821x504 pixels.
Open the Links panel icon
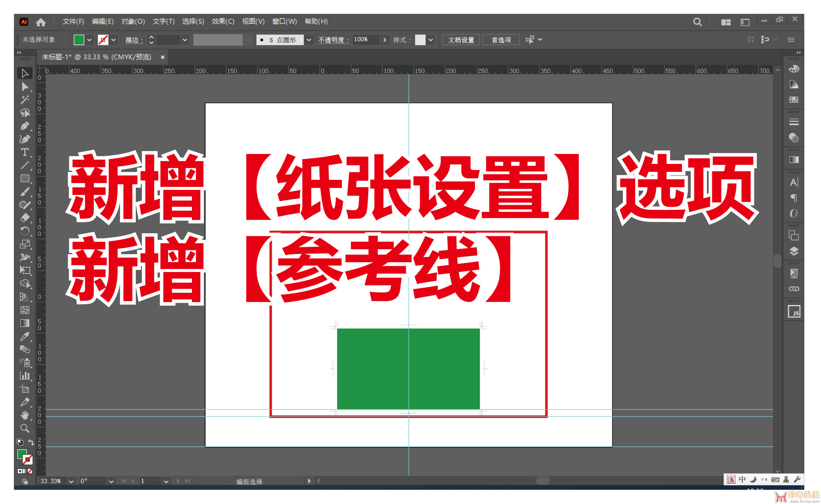point(793,289)
